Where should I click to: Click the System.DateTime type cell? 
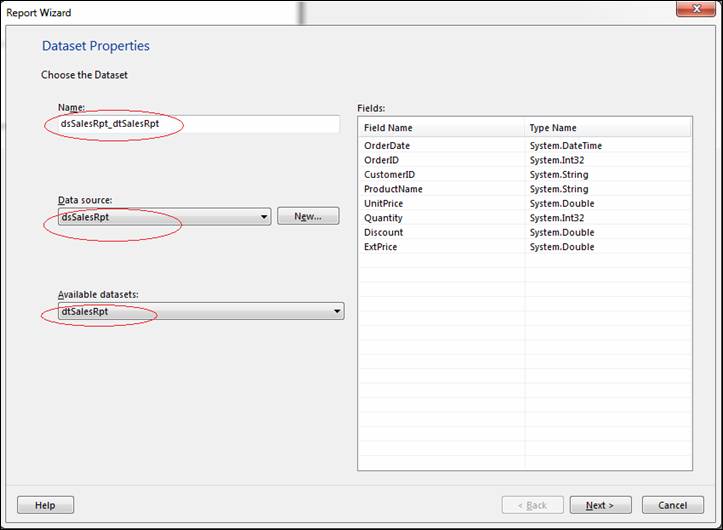[x=566, y=146]
